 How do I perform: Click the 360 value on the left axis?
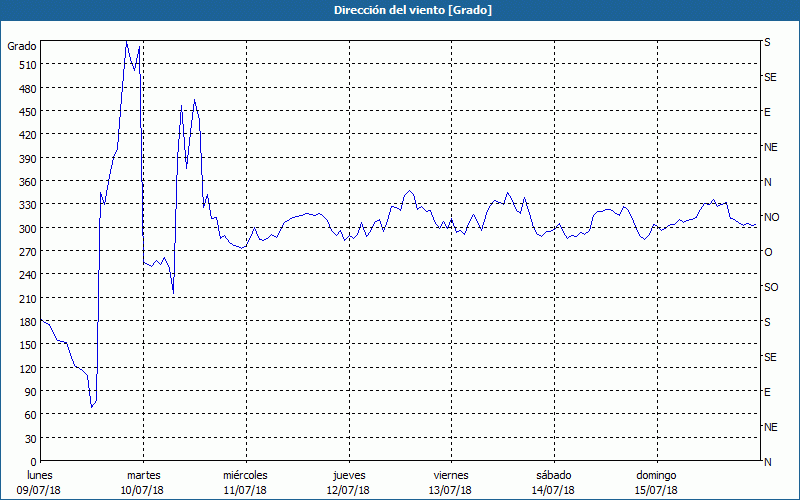tap(28, 182)
